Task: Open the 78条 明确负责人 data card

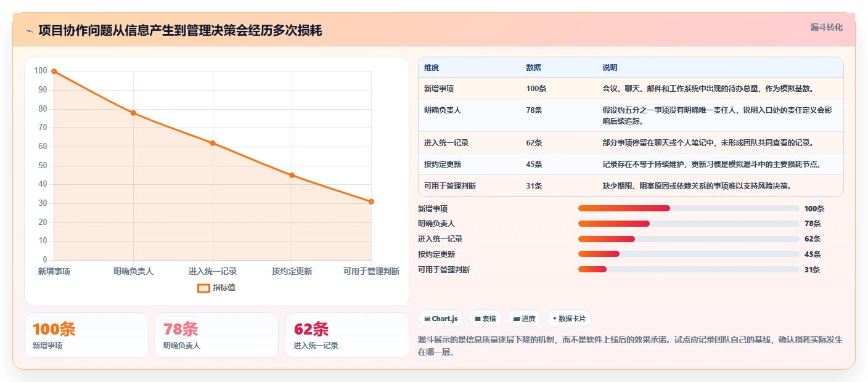Action: tap(216, 335)
